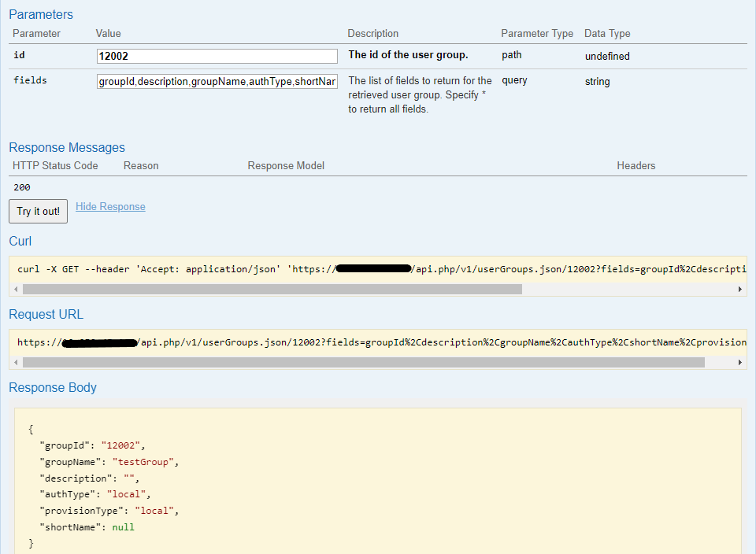The height and width of the screenshot is (554, 756).
Task: Click the fields parameter value input
Action: (217, 81)
